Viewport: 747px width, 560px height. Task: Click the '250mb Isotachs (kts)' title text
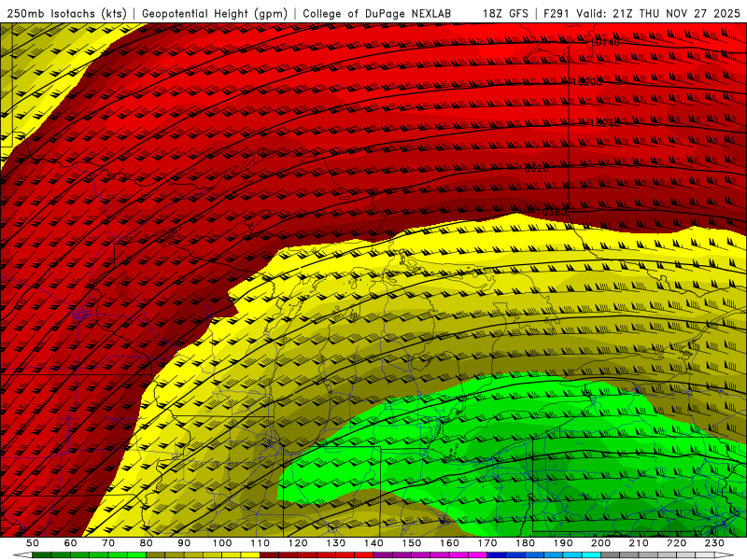(x=66, y=13)
